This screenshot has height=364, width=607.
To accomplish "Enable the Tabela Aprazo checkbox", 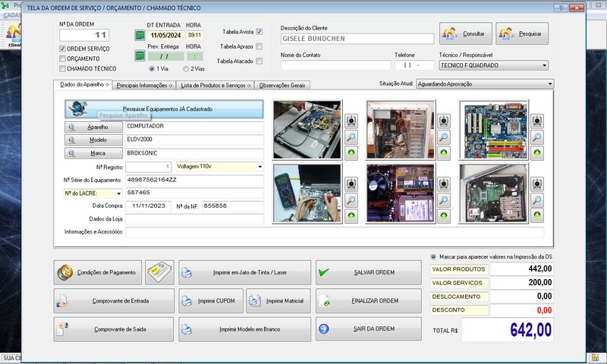I will coord(259,46).
